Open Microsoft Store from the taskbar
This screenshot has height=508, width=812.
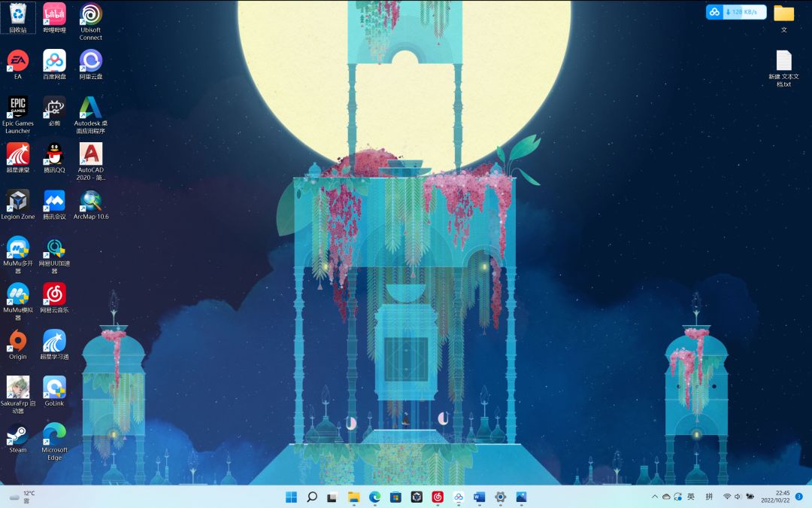[395, 497]
